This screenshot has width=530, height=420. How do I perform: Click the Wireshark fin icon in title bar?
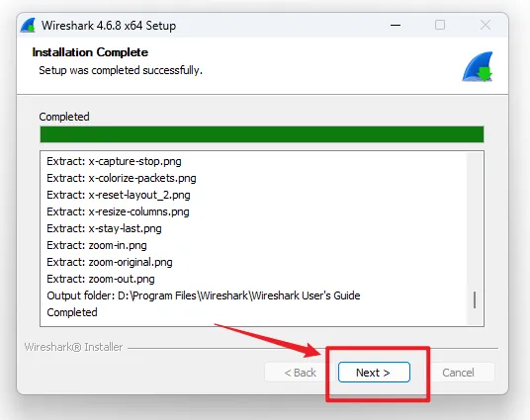28,26
